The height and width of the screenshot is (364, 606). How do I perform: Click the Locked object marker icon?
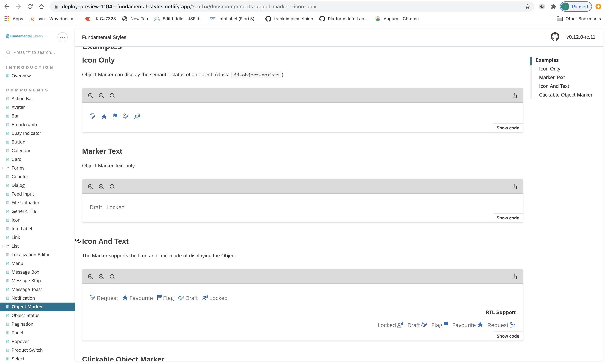[x=137, y=116]
